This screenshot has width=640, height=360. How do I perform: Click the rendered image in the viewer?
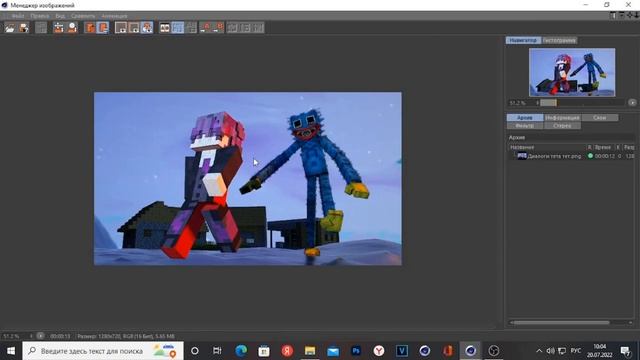pyautogui.click(x=248, y=179)
